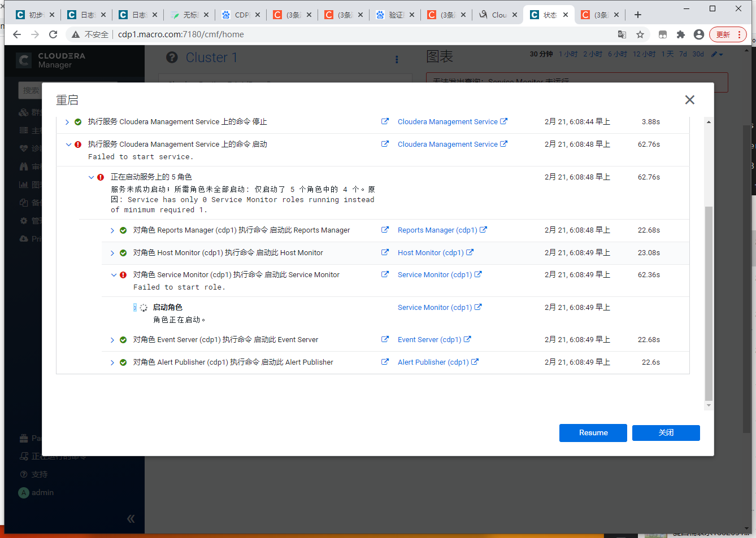This screenshot has width=756, height=538.
Task: Open the Alert Publisher (cdp1) link
Action: 438,362
